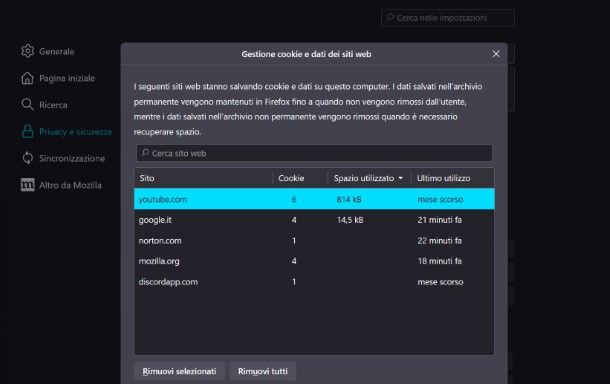The width and height of the screenshot is (610, 384).
Task: Select the mozilla.org row
Action: coord(314,261)
